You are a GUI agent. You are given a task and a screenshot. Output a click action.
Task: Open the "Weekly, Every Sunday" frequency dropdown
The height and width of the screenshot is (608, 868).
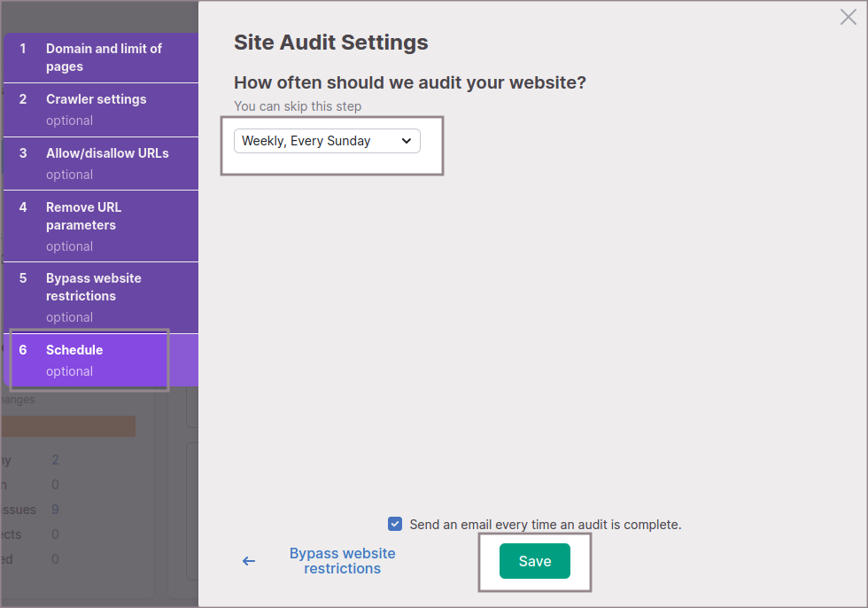326,141
